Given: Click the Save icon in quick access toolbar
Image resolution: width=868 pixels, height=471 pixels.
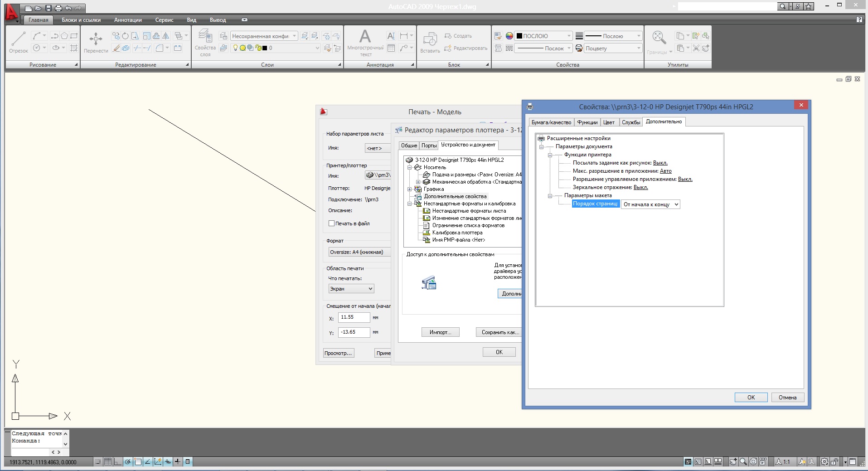Looking at the screenshot, I should (48, 8).
